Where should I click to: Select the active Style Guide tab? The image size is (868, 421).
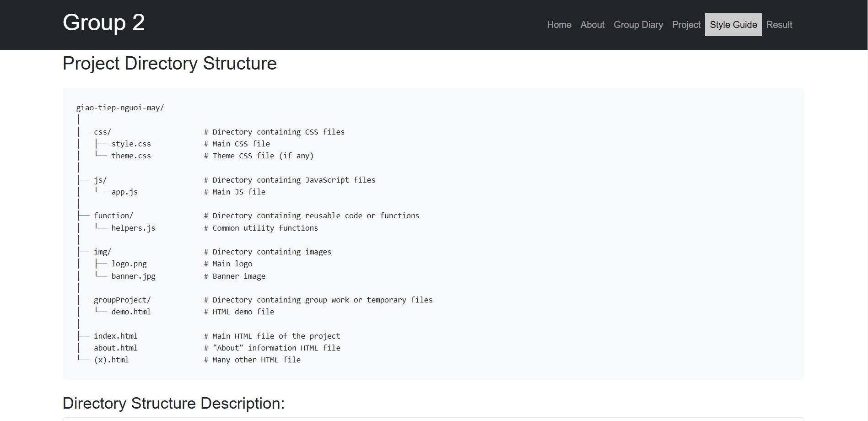(733, 25)
